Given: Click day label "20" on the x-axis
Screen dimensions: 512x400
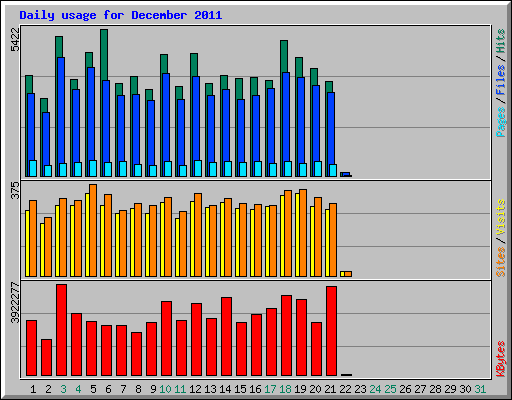Looking at the screenshot, I should click(315, 389).
